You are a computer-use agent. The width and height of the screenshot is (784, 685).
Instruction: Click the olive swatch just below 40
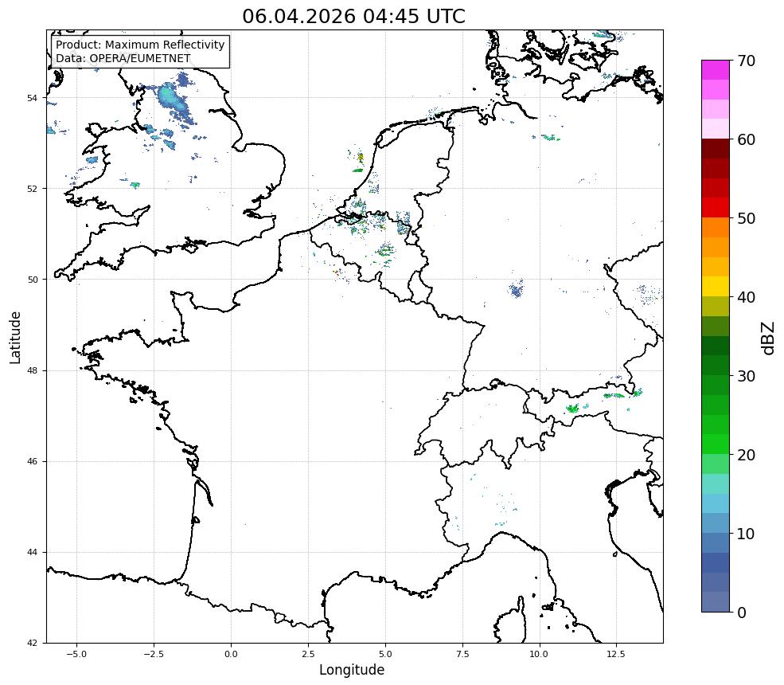pyautogui.click(x=716, y=306)
